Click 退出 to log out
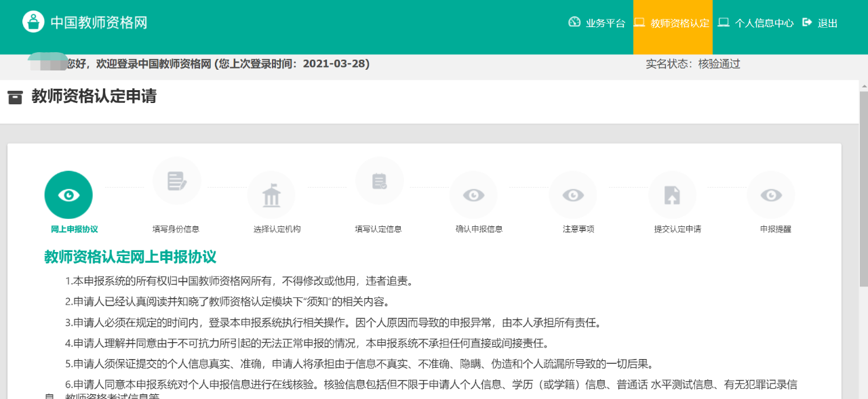The width and height of the screenshot is (868, 399). [x=821, y=23]
